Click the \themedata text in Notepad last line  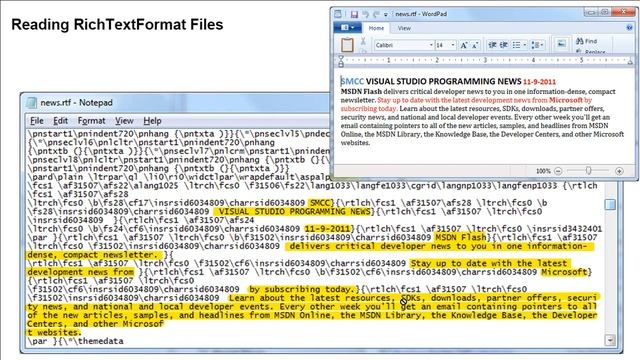coord(96,341)
